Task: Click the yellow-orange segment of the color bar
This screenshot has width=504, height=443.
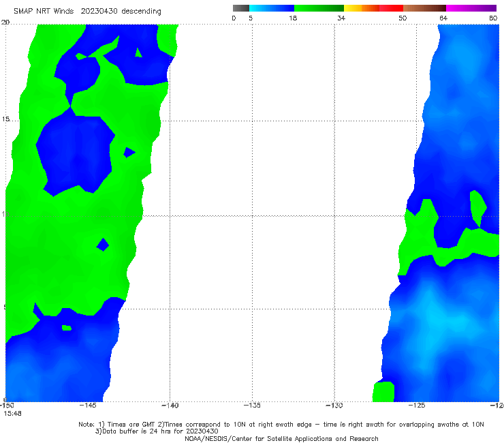Action: point(362,8)
